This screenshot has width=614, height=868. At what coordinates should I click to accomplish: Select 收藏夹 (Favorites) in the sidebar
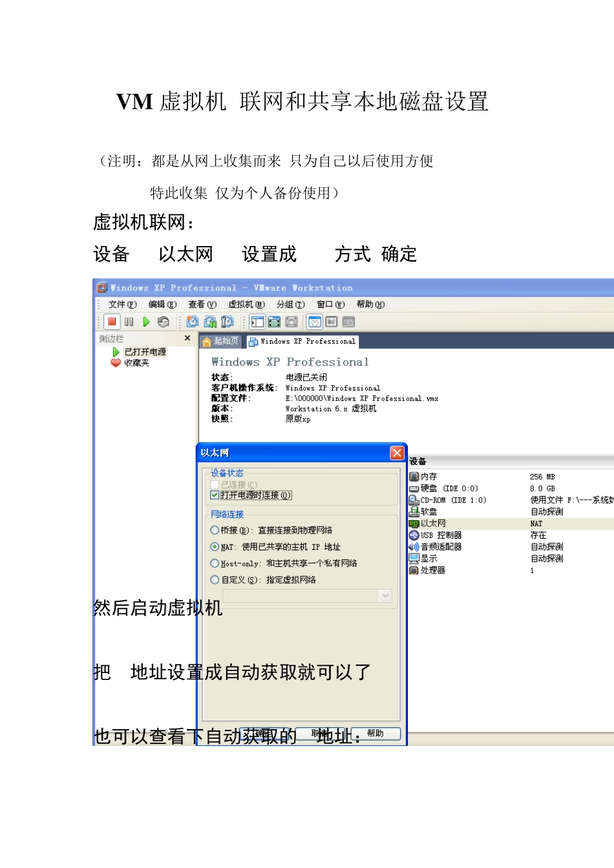click(x=136, y=363)
